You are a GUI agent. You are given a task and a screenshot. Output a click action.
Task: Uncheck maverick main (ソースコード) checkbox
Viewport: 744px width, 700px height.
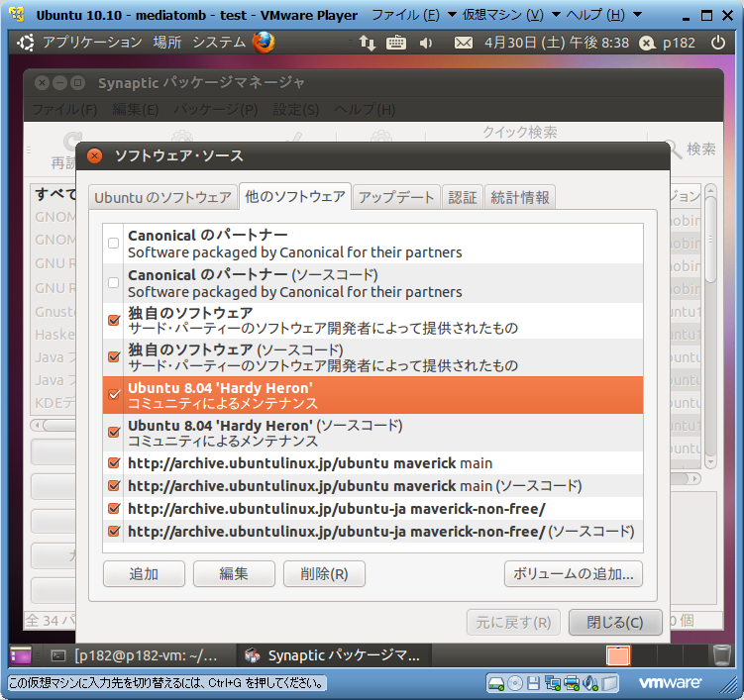point(113,485)
